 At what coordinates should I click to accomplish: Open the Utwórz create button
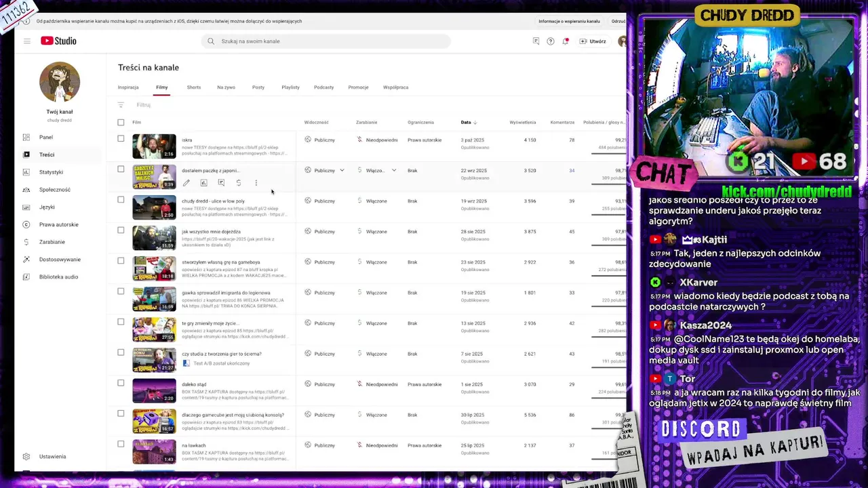tap(593, 41)
